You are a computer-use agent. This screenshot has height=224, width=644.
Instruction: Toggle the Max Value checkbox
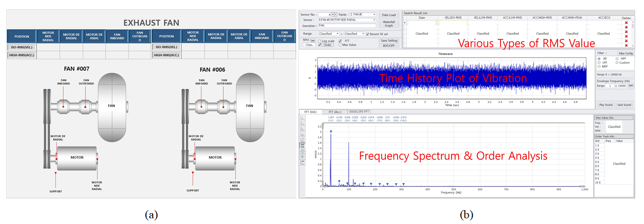tap(340, 45)
